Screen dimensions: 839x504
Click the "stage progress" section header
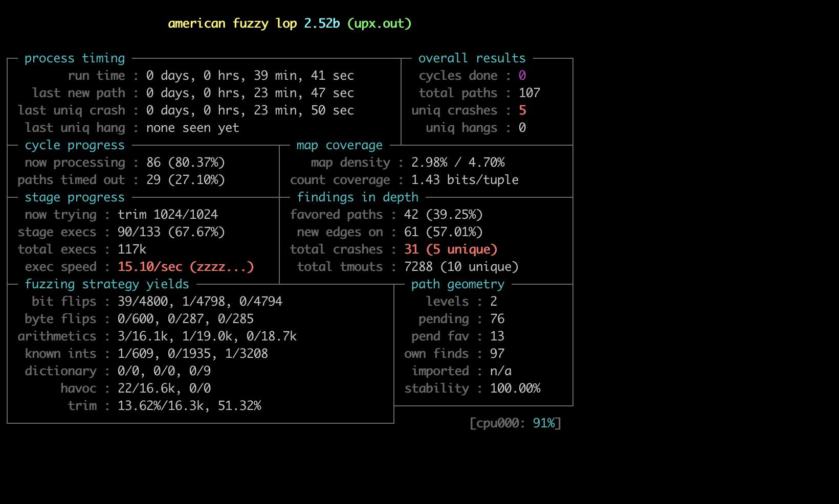(75, 197)
